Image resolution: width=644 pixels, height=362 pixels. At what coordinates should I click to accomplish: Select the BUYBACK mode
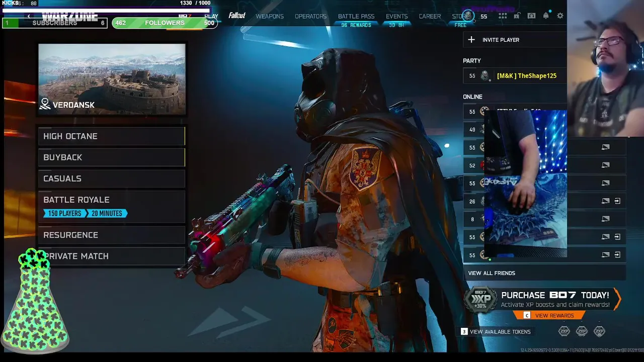coord(112,157)
